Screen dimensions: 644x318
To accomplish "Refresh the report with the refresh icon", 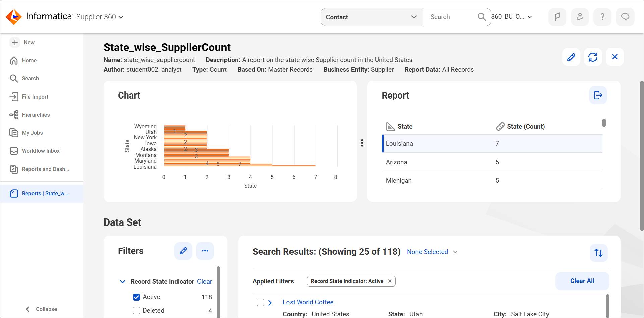I will [x=593, y=57].
